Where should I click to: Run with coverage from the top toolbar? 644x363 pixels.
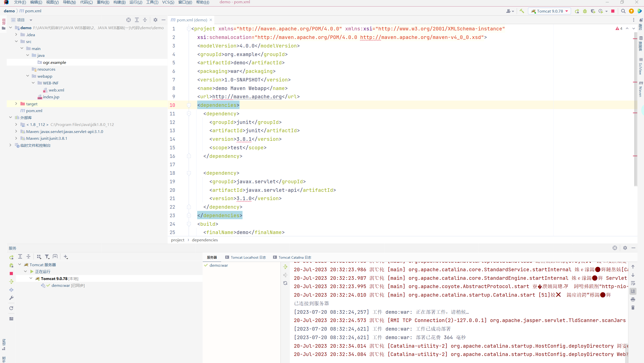[x=593, y=11]
